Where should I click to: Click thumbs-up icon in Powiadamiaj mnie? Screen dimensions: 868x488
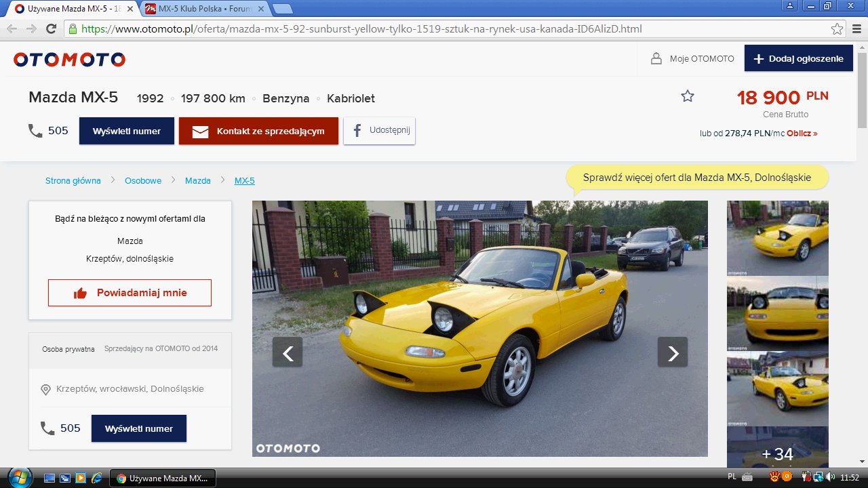(x=80, y=293)
